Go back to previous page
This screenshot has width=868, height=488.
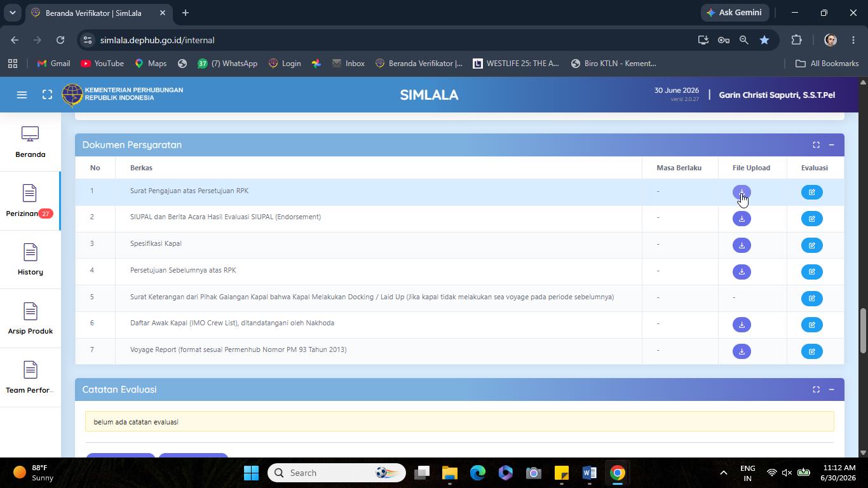(x=15, y=40)
